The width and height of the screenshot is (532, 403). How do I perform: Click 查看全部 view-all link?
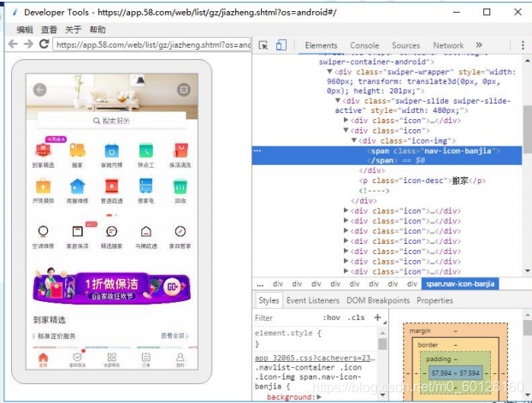[x=173, y=335]
